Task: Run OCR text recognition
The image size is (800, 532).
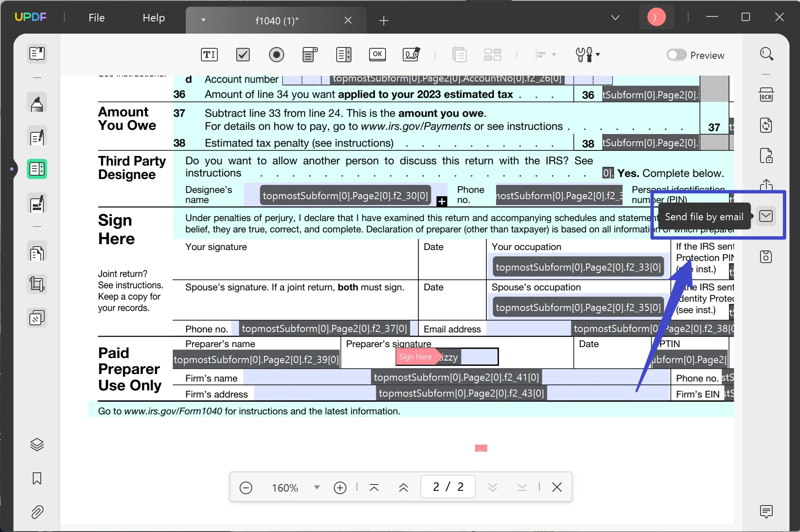Action: point(766,95)
